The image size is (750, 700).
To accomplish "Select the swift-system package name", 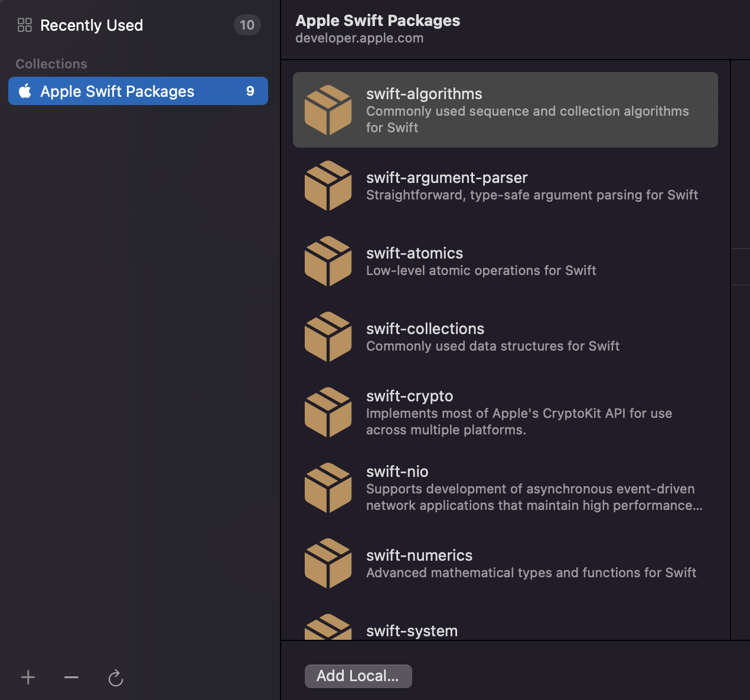I will point(412,631).
